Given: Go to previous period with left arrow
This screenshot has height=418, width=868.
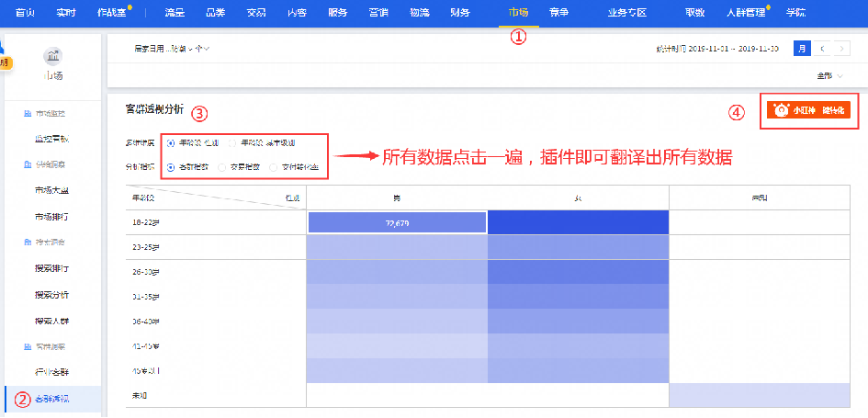Looking at the screenshot, I should click(824, 48).
